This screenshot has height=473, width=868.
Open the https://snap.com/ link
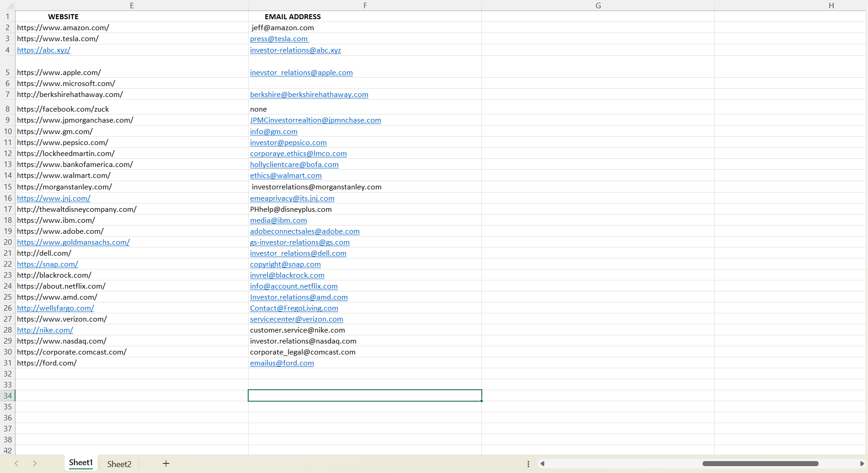click(48, 264)
